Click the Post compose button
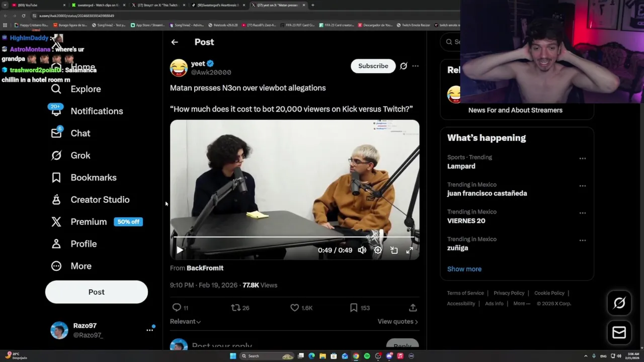Viewport: 644px width, 362px height. coord(97,292)
